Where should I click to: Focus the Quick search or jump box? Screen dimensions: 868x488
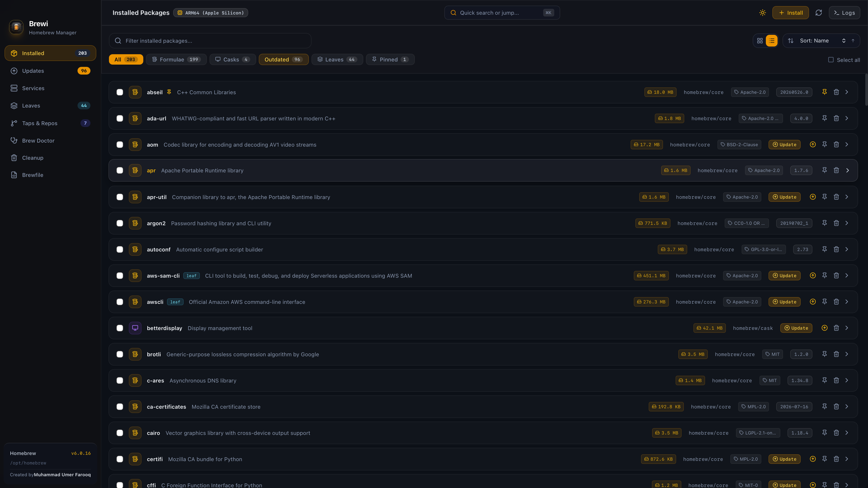click(502, 13)
